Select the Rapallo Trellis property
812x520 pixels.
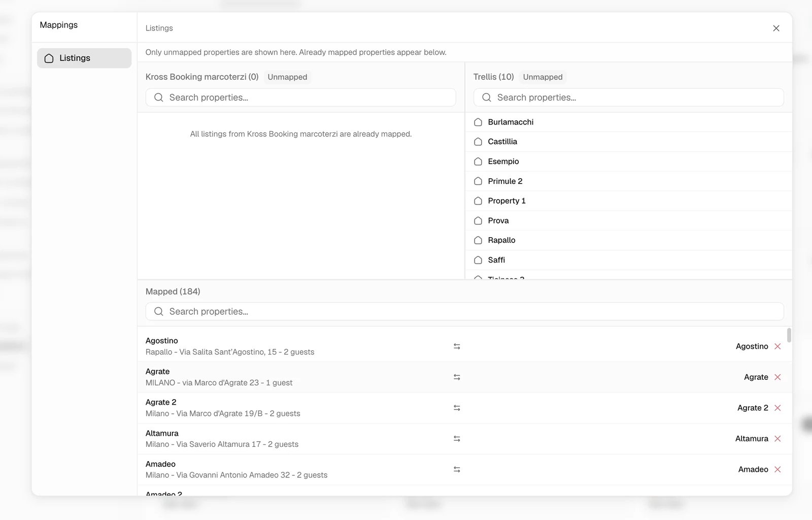pyautogui.click(x=628, y=240)
